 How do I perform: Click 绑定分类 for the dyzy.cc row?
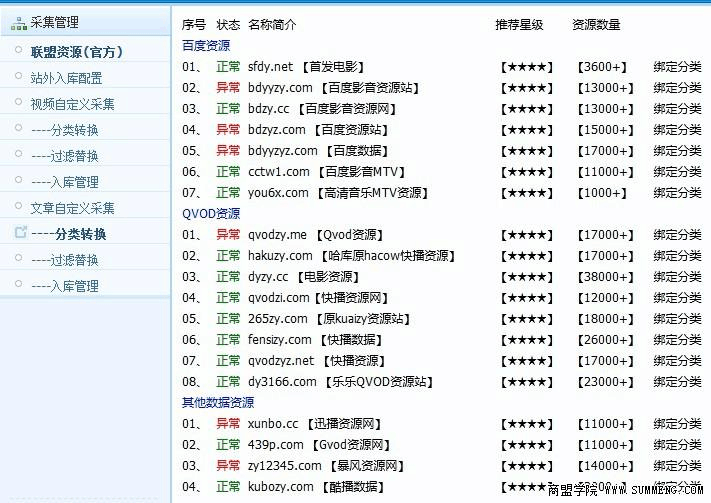coord(677,277)
